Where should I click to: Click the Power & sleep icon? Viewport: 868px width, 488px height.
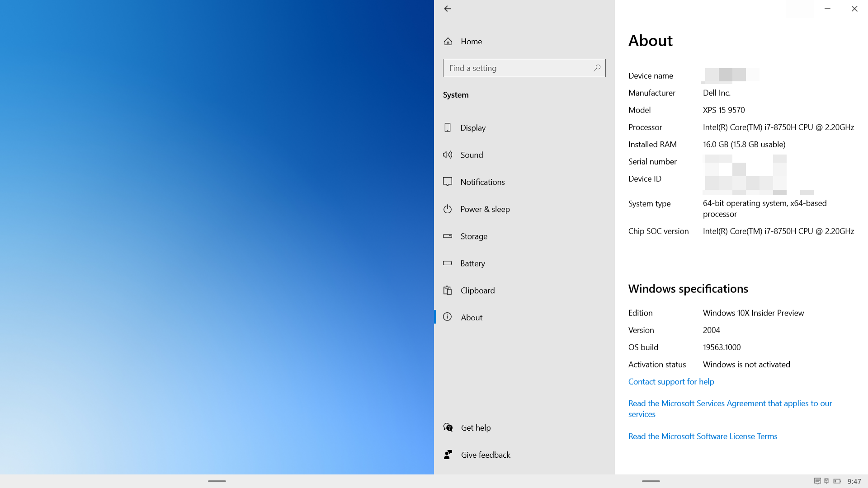448,209
